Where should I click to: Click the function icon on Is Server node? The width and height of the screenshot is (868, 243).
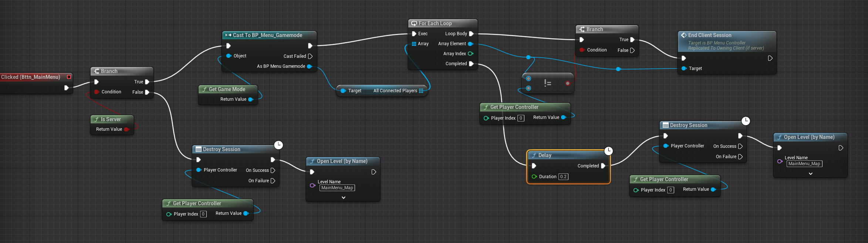coord(97,119)
